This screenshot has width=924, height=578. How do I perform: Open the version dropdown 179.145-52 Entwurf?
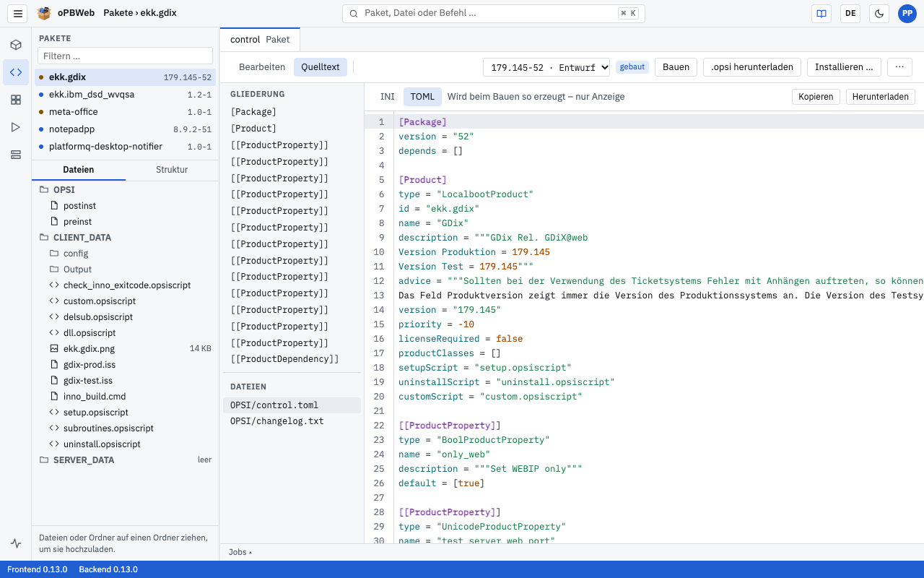click(546, 67)
